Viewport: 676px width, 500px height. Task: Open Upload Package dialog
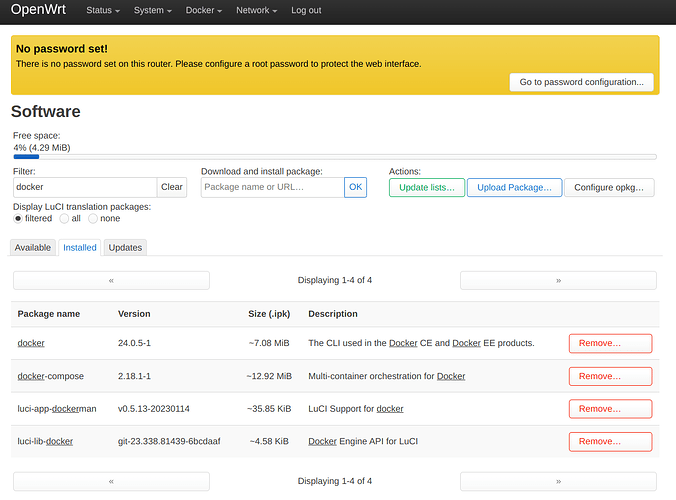[514, 188]
